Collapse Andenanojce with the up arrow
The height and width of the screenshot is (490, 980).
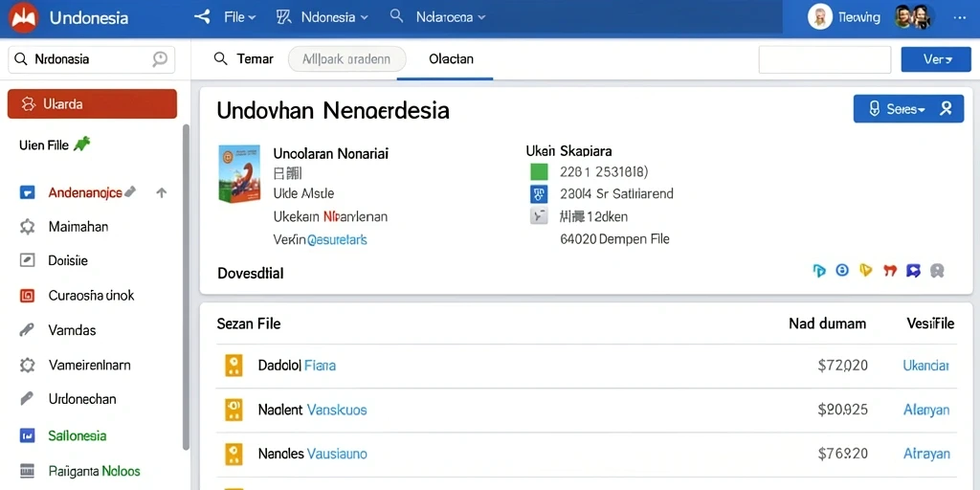[161, 192]
